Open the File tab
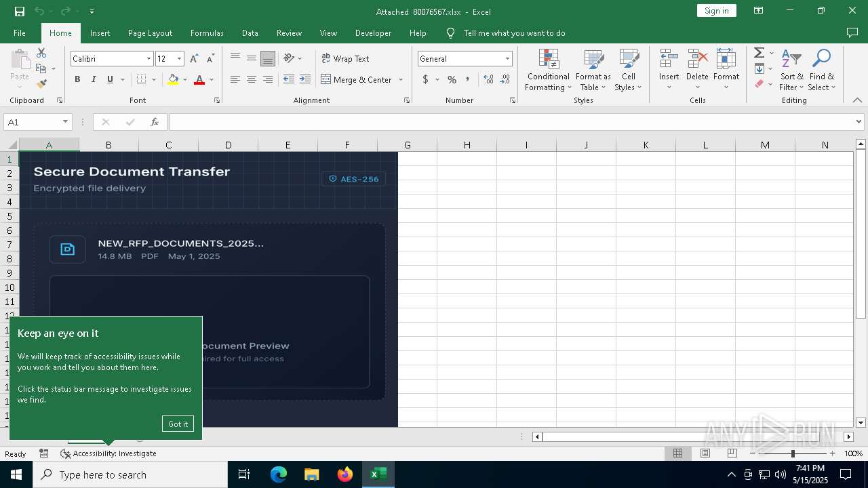Viewport: 868px width, 488px height. [20, 33]
